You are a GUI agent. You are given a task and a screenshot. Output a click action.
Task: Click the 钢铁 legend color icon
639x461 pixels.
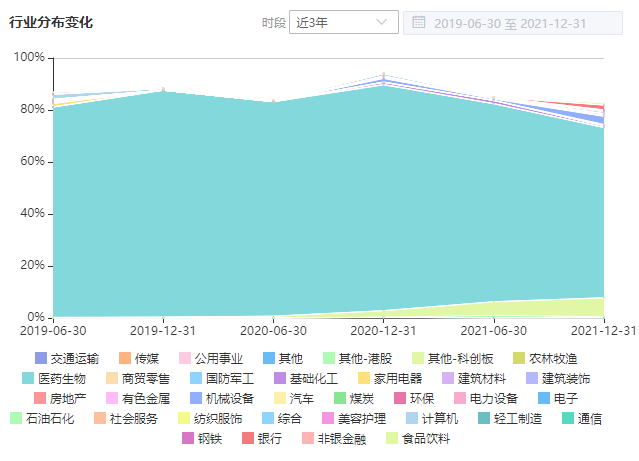[188, 438]
